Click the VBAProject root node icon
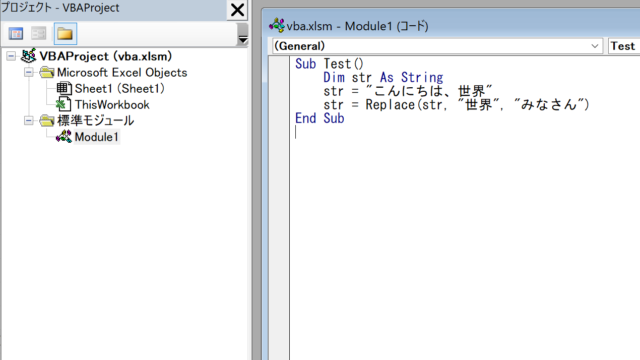This screenshot has width=640, height=360. [29, 56]
